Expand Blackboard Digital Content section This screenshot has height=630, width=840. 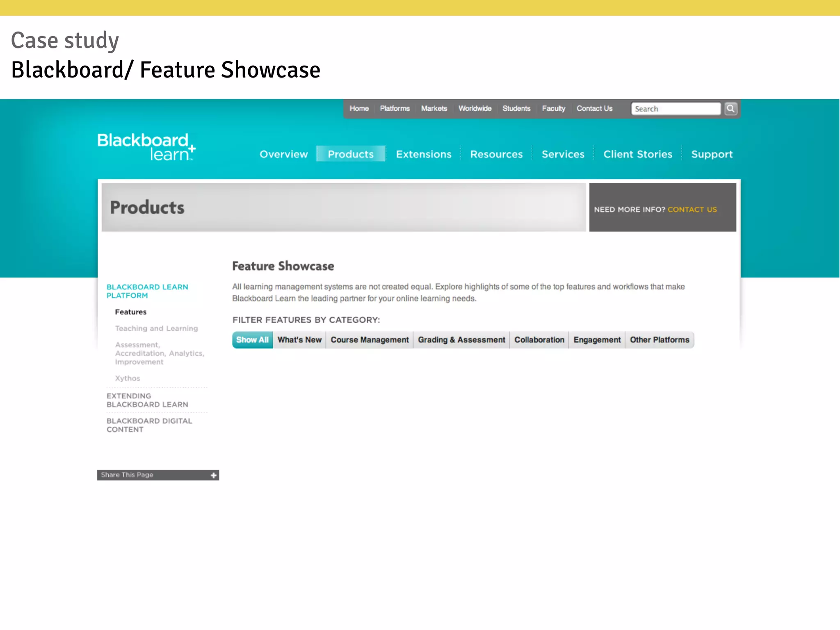click(149, 425)
